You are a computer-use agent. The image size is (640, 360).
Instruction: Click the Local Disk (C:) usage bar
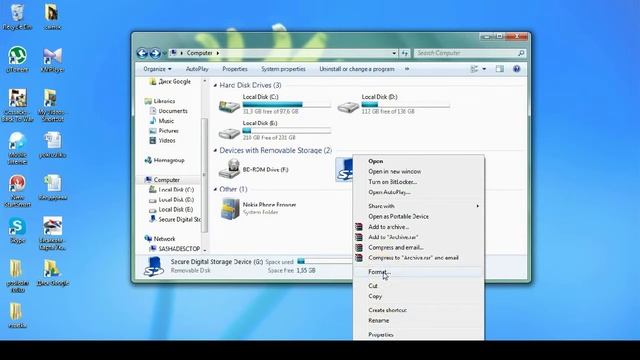287,104
